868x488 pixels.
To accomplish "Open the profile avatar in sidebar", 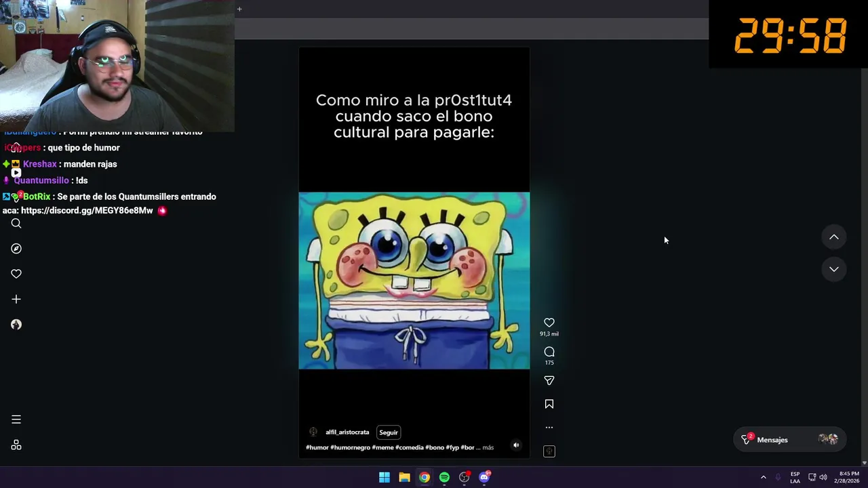I will pos(16,325).
